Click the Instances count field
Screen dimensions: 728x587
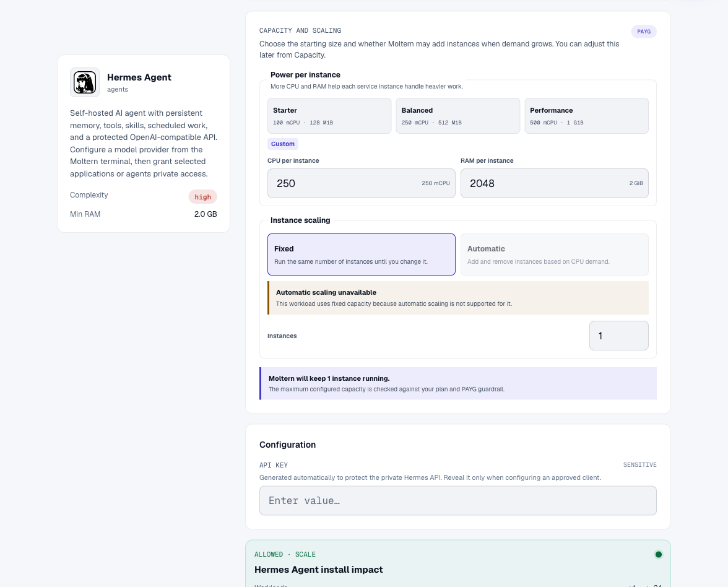click(619, 336)
